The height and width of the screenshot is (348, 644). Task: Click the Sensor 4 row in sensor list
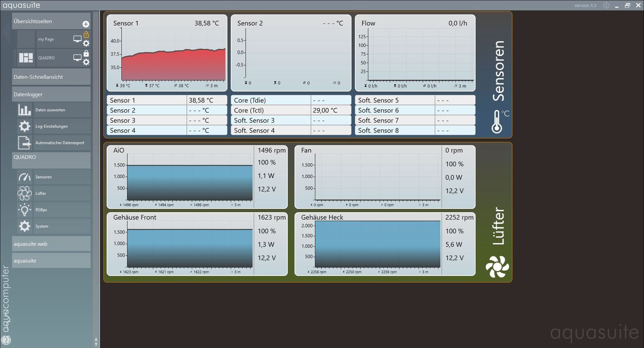[x=167, y=130]
